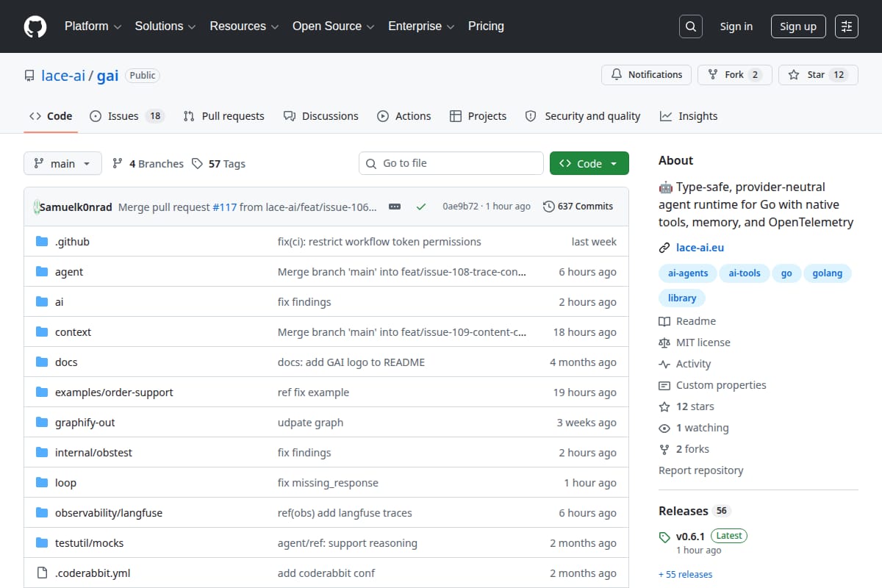Open the gai repository name link

click(107, 75)
